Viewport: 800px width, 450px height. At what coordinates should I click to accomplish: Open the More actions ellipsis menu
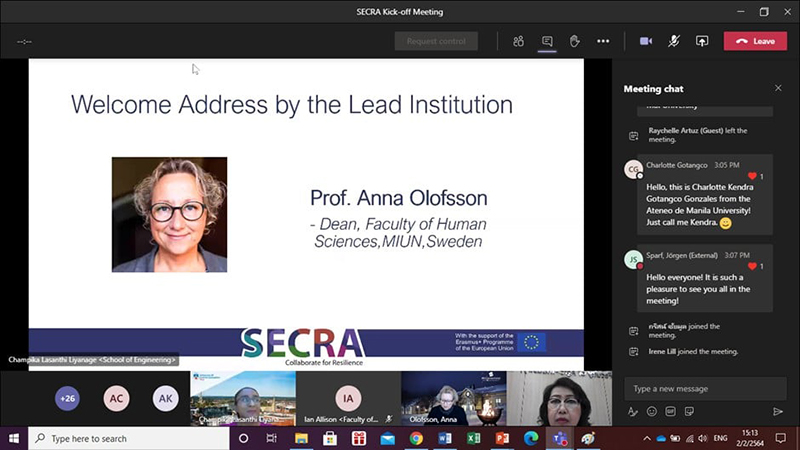[603, 41]
